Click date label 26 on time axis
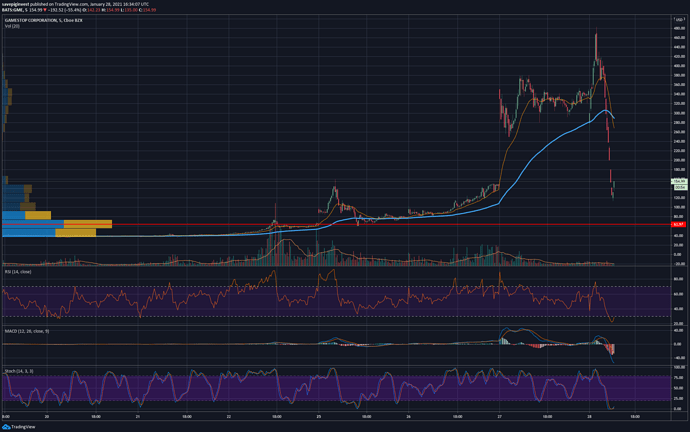Screen dimensions: 690x432 coord(409,416)
